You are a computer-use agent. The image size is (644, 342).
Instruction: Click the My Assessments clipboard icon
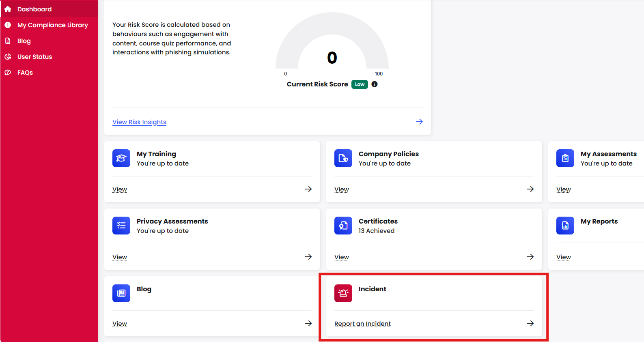pyautogui.click(x=565, y=158)
